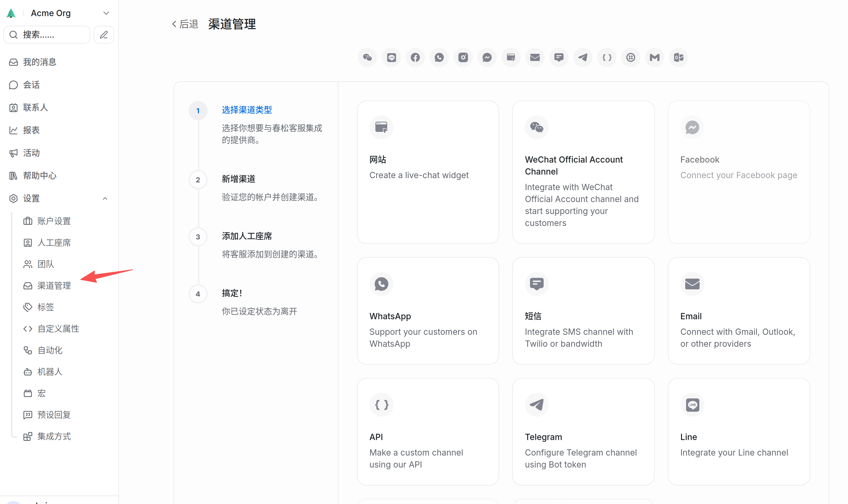Click the WeChat icon in top row
This screenshot has width=848, height=504.
(367, 57)
